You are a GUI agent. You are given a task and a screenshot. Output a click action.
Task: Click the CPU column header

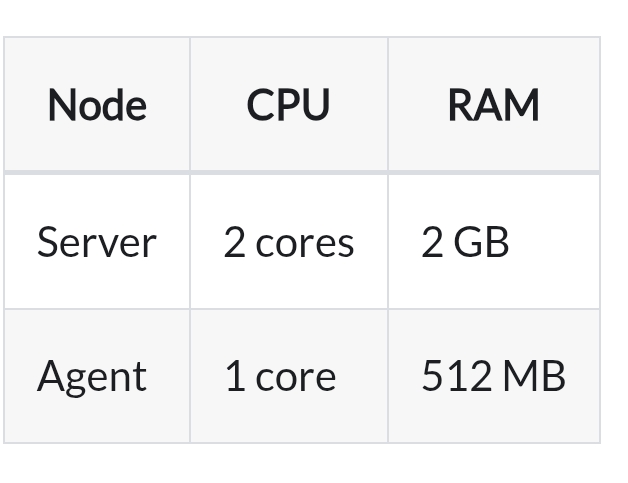tap(288, 105)
